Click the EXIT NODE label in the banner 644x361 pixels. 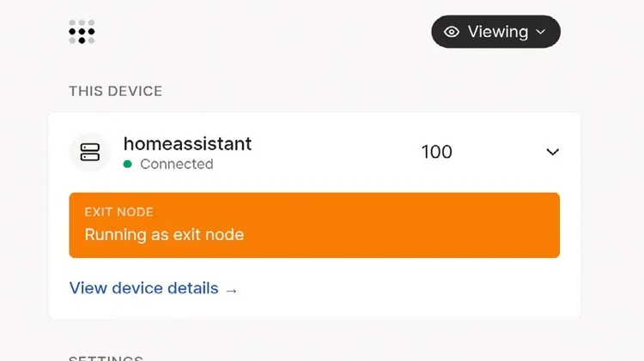tap(118, 212)
